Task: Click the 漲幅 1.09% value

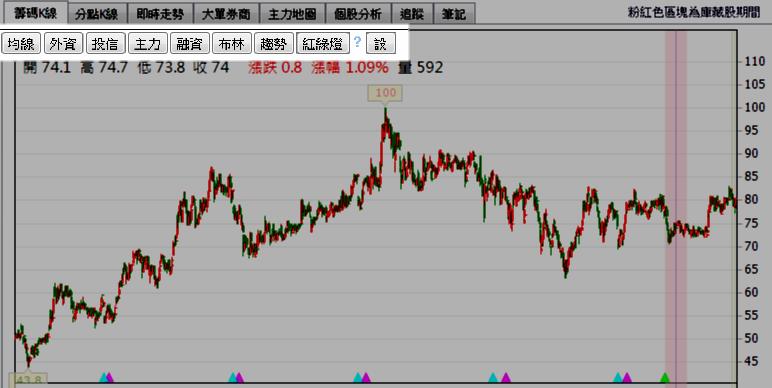Action: pyautogui.click(x=350, y=67)
